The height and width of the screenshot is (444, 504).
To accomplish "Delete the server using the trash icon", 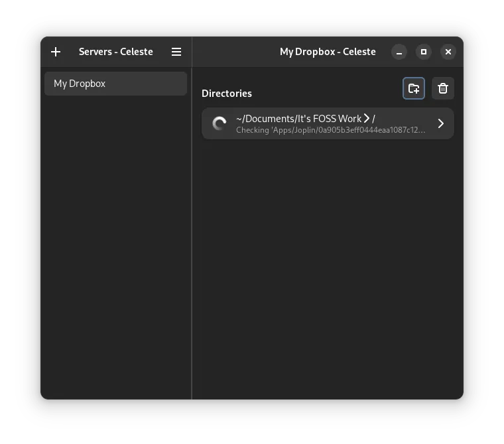I will (x=443, y=88).
